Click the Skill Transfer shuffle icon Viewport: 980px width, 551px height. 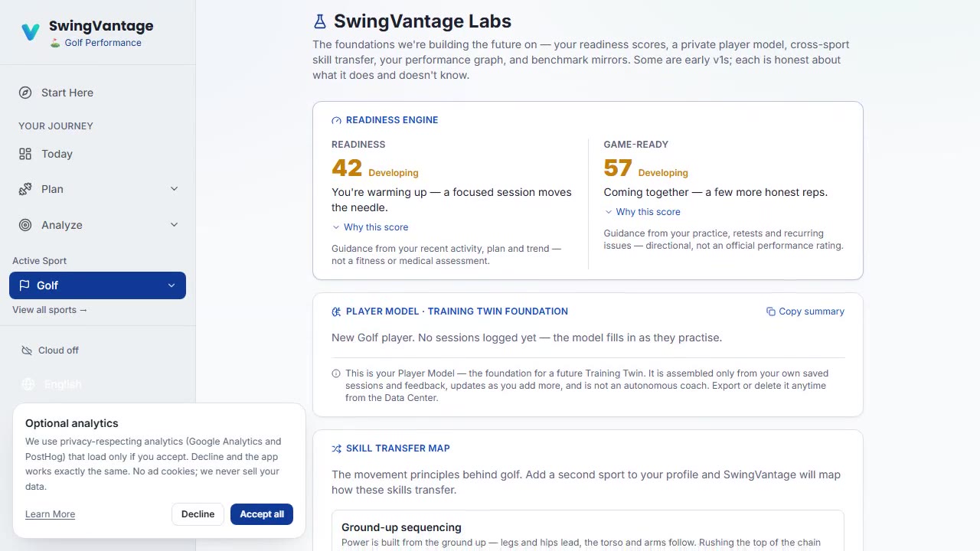point(336,448)
